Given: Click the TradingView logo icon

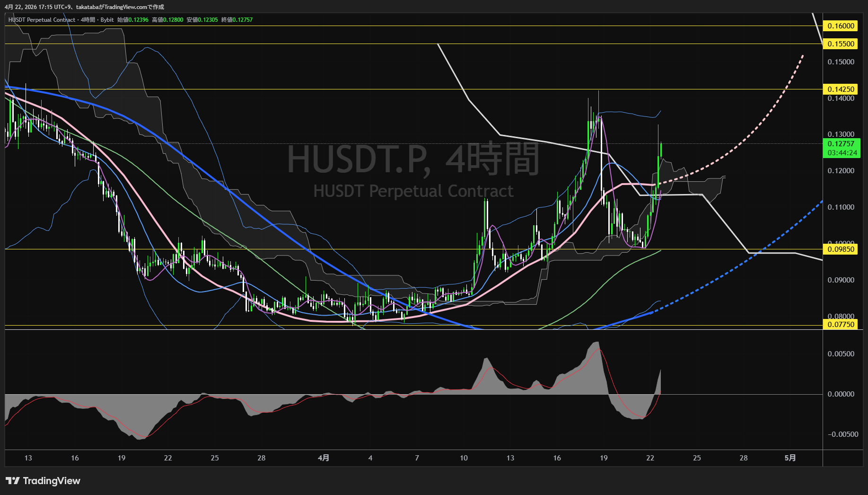Looking at the screenshot, I should (x=13, y=481).
